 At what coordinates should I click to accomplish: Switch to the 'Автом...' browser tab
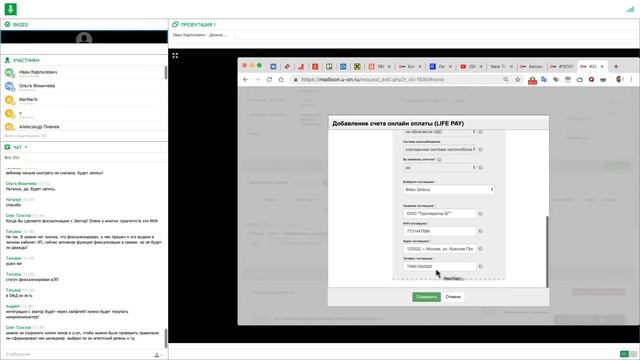pyautogui.click(x=532, y=67)
